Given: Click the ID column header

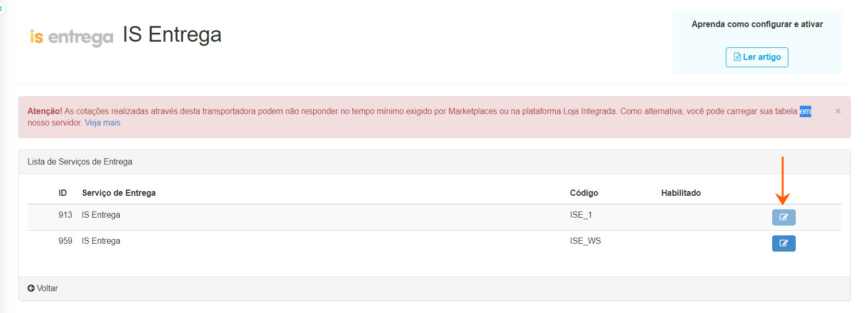Looking at the screenshot, I should 62,193.
